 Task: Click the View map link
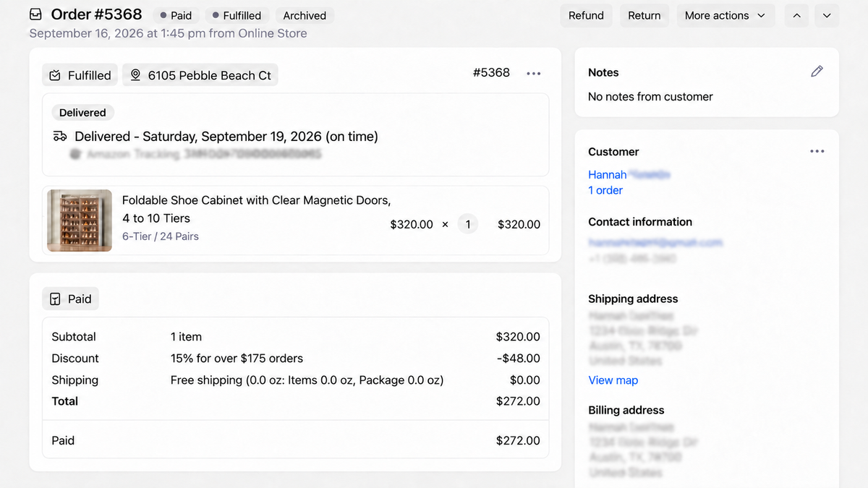pos(613,380)
